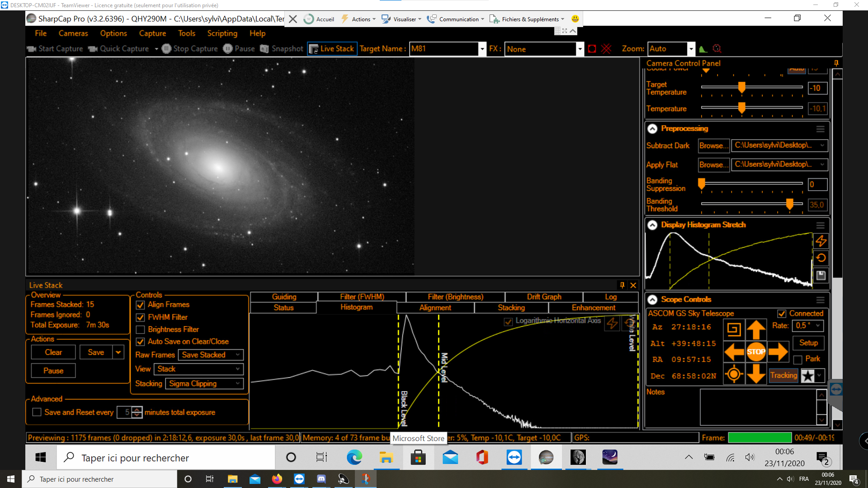This screenshot has width=868, height=488.
Task: Click the Clear button in Actions
Action: (x=53, y=352)
